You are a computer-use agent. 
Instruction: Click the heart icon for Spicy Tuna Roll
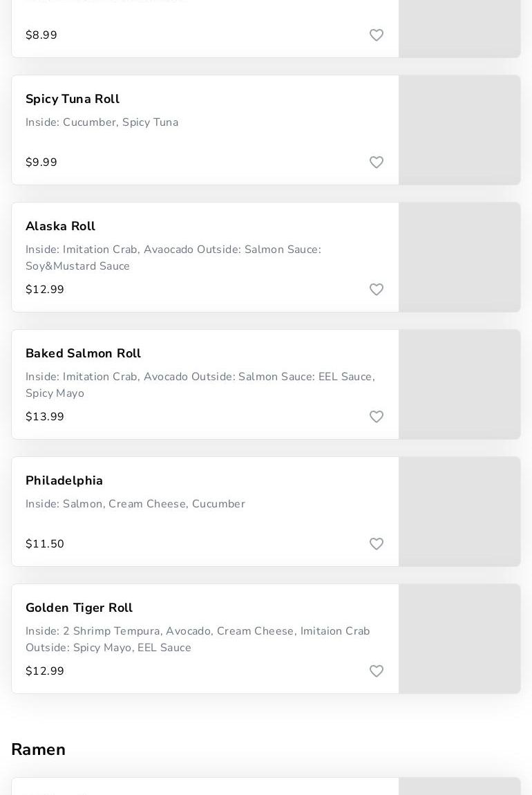(377, 162)
